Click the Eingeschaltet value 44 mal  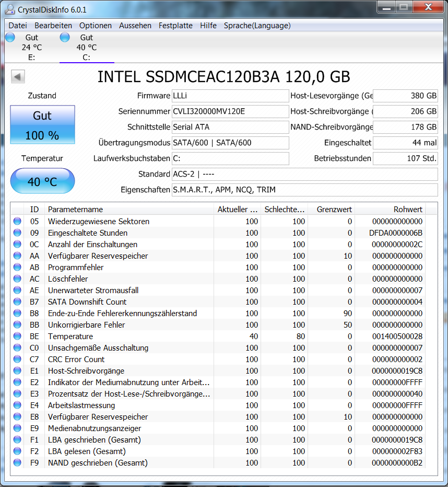406,143
